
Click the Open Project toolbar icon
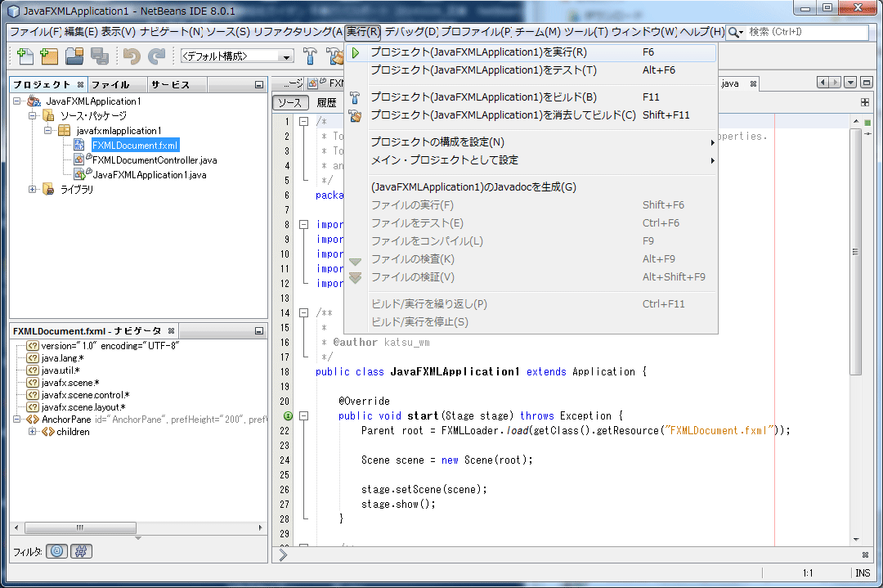click(74, 56)
